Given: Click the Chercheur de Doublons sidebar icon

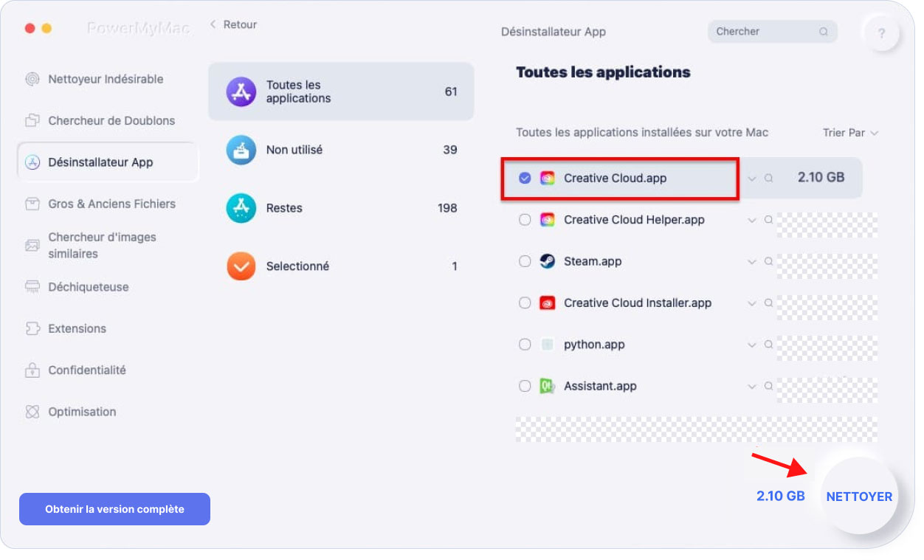Looking at the screenshot, I should click(x=32, y=121).
